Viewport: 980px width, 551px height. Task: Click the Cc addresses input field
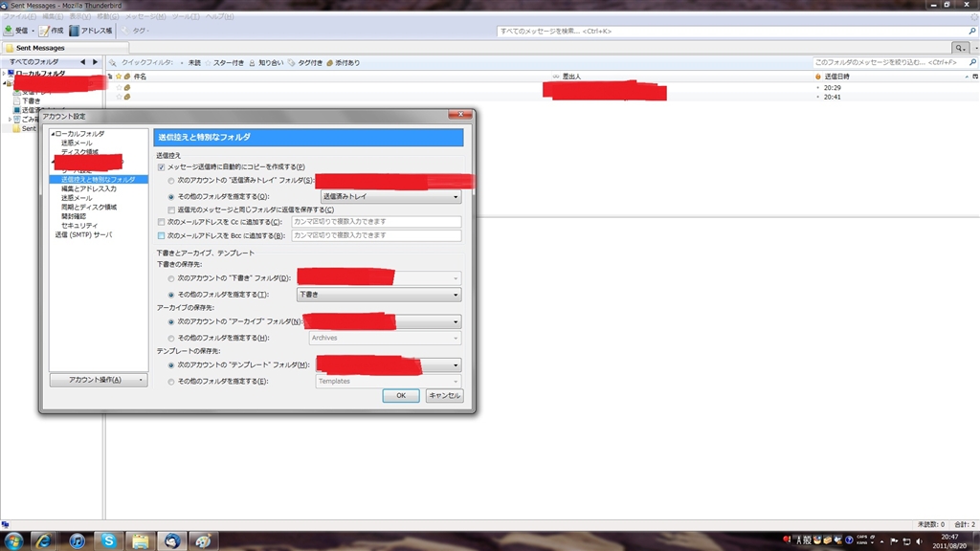[x=376, y=222]
